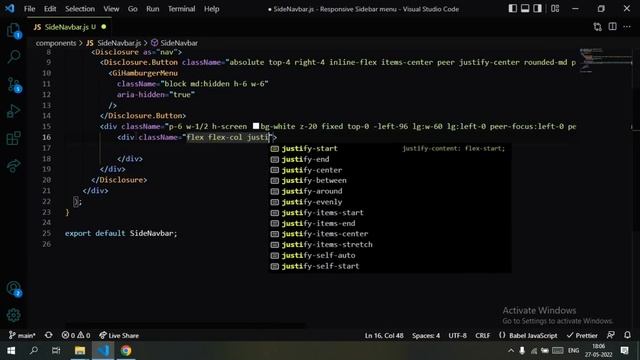Open Chrome from taskbar
Viewport: 640px width, 360px height.
point(126,351)
